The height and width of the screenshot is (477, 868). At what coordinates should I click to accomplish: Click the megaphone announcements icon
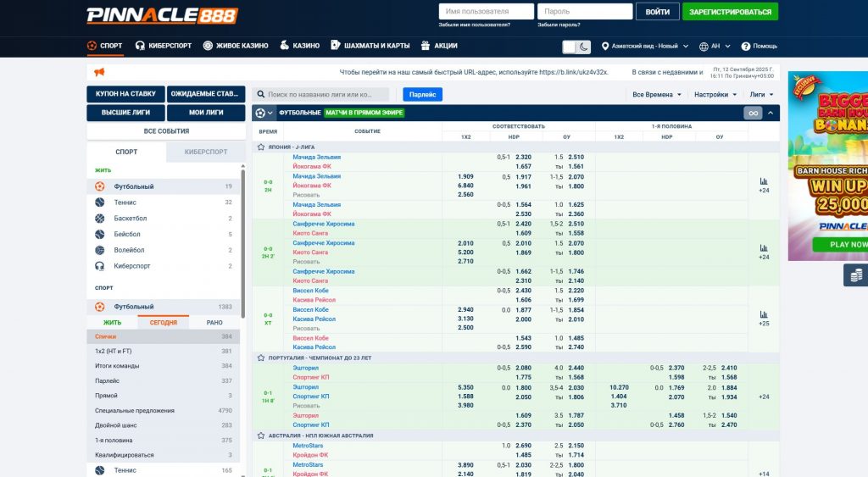click(99, 72)
